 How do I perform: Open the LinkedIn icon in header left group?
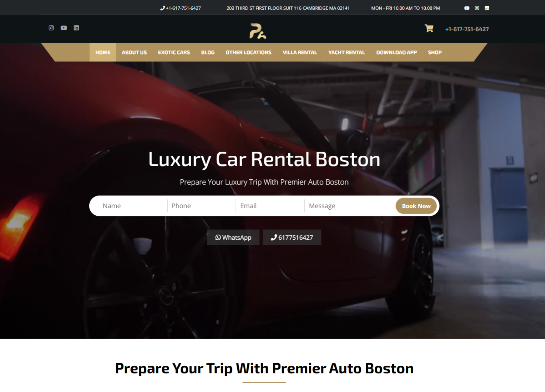(x=76, y=28)
